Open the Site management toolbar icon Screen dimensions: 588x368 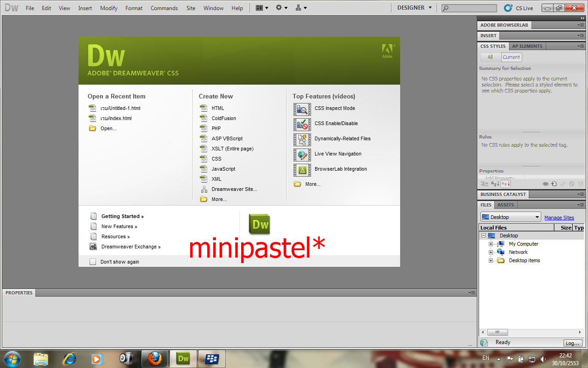point(301,8)
